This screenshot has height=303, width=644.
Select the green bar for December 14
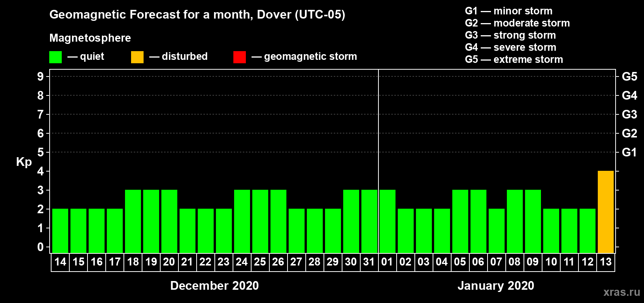click(60, 231)
